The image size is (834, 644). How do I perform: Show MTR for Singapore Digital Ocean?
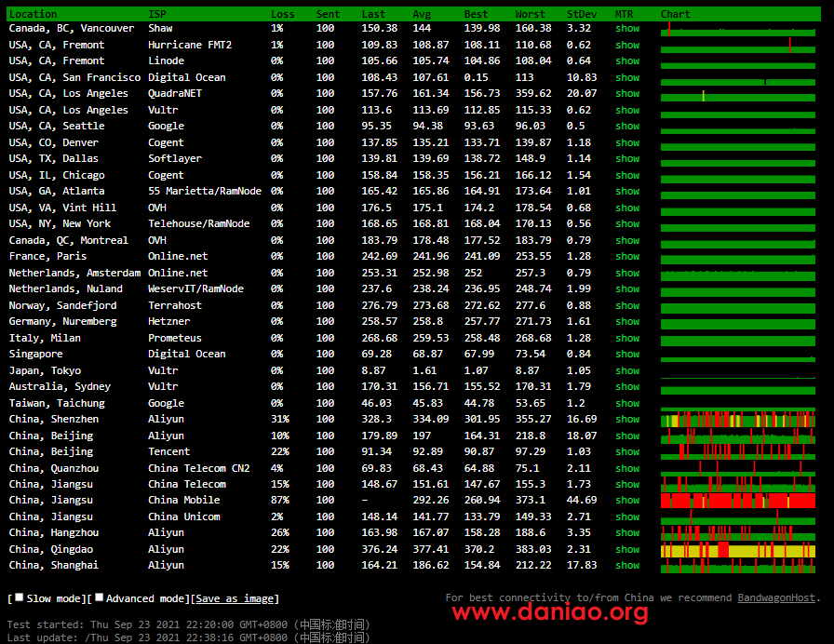click(627, 354)
